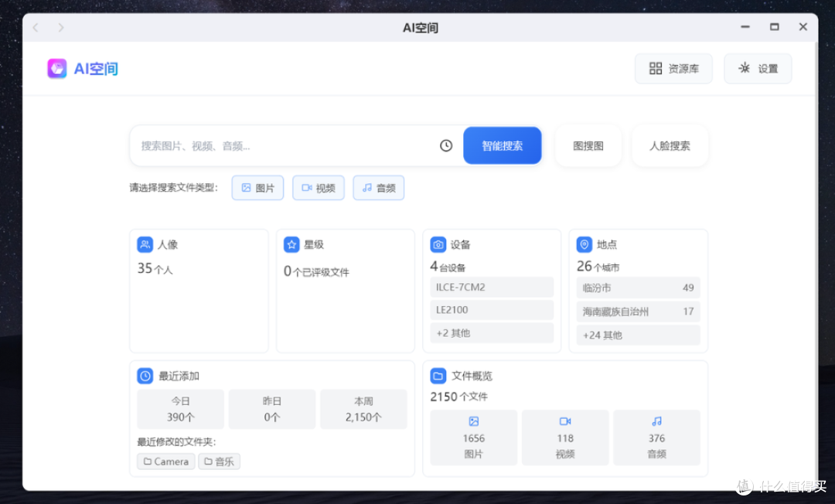835x504 pixels.
Task: Expand +24 其他 cities
Action: pyautogui.click(x=638, y=335)
